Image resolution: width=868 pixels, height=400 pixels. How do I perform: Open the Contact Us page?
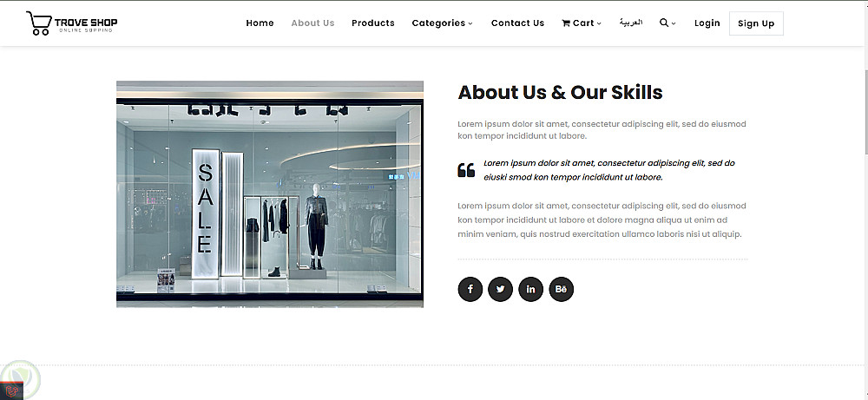517,23
